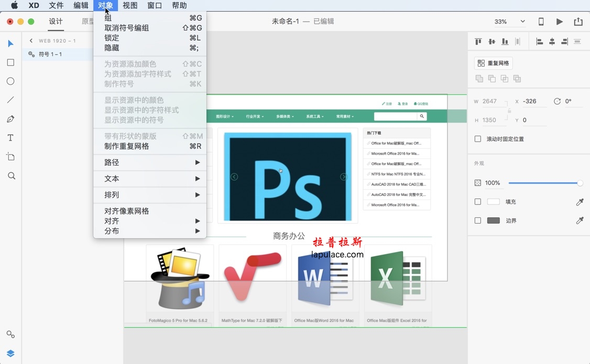Open the 帮助 menu

pos(180,5)
